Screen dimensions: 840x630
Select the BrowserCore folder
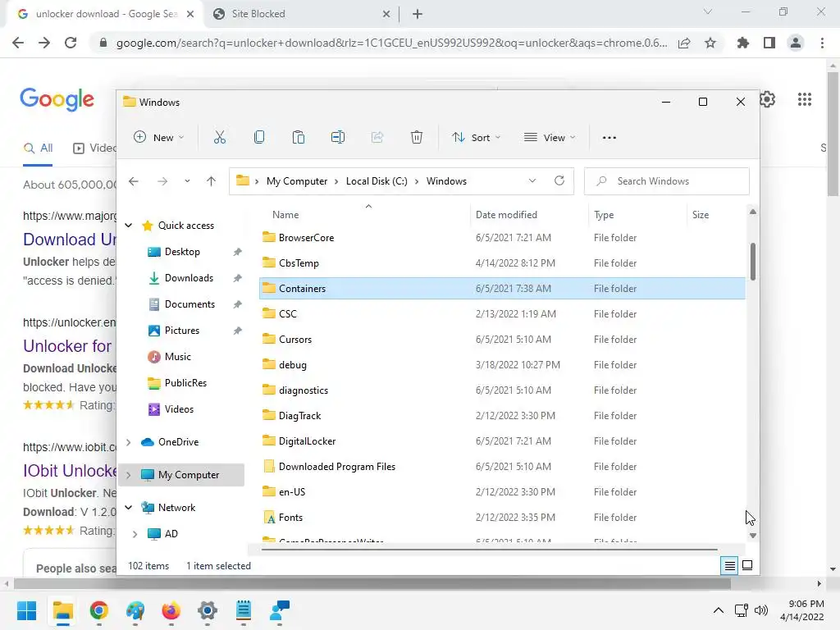point(502,238)
